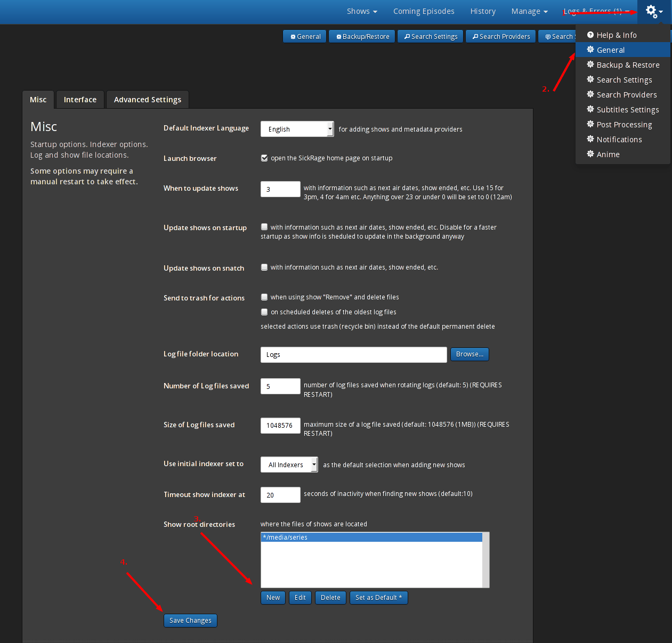Select Notifications from the settings dropdown
The image size is (672, 643).
[623, 139]
